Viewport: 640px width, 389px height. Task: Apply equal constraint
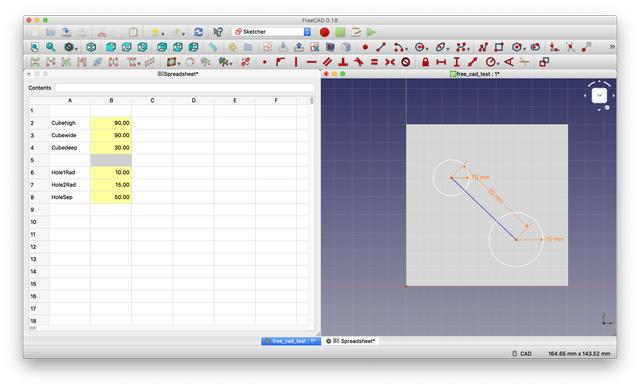pos(374,62)
